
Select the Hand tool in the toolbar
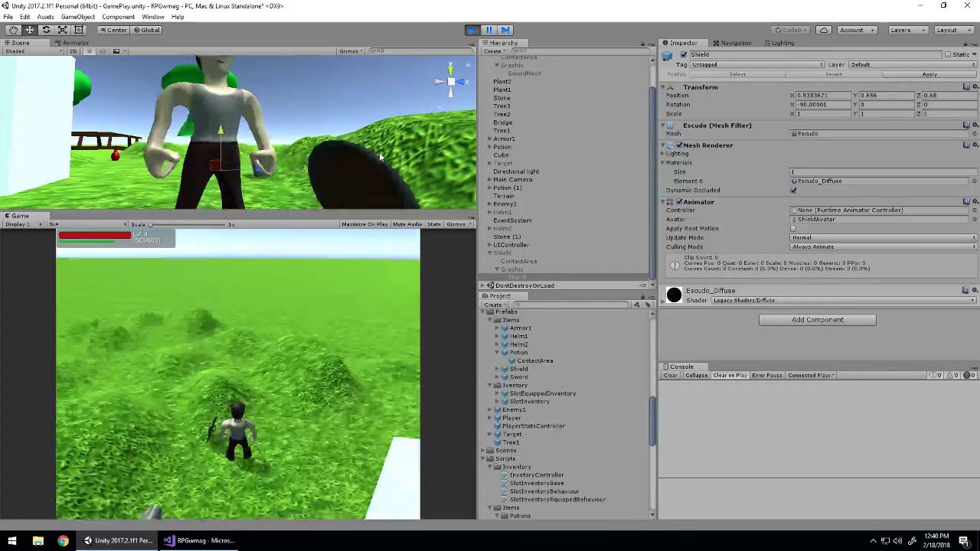13,30
